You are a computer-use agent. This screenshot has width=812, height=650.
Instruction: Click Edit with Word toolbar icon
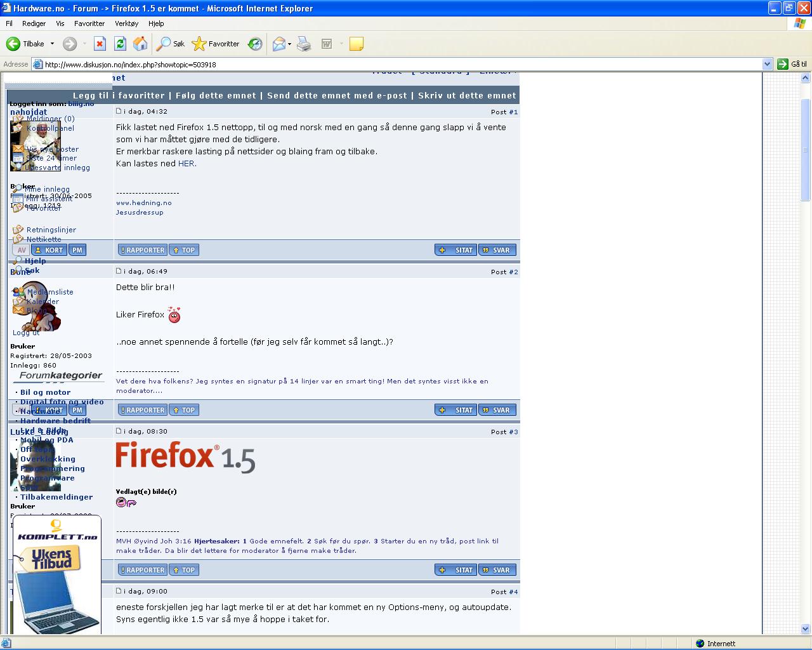pos(327,44)
